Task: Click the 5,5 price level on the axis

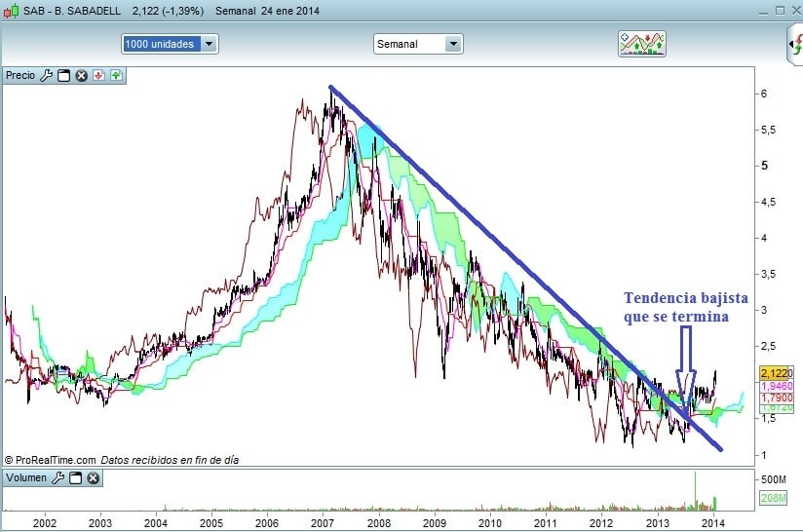Action: point(768,130)
